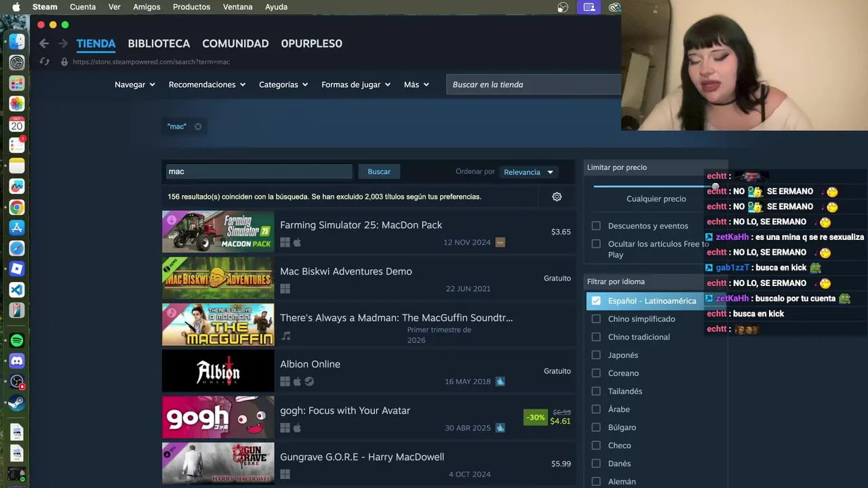Open Roblox from the dock
Viewport: 868px width, 488px height.
[17, 269]
